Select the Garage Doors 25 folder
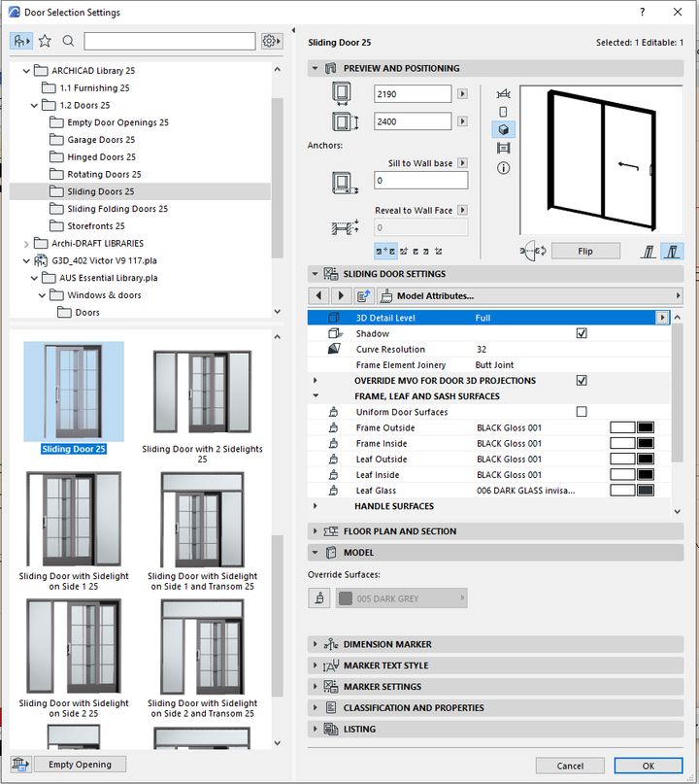The image size is (699, 784). pyautogui.click(x=101, y=140)
